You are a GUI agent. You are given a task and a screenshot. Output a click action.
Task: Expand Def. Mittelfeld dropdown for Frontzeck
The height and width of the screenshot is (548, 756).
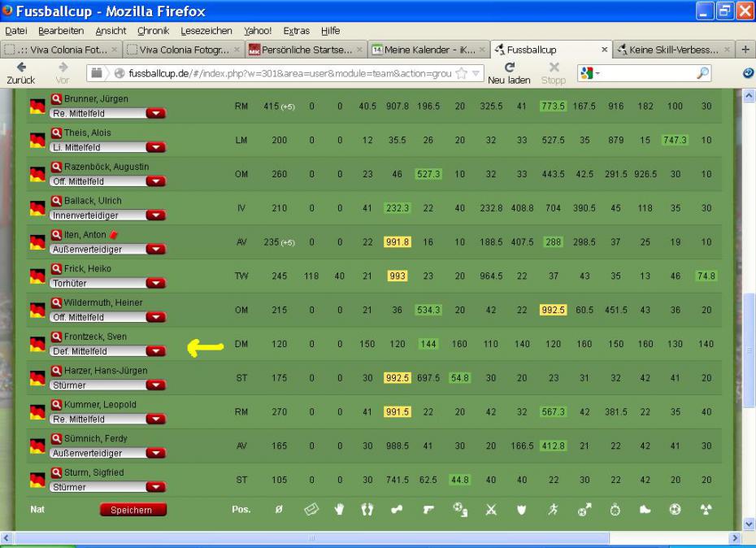pos(154,351)
